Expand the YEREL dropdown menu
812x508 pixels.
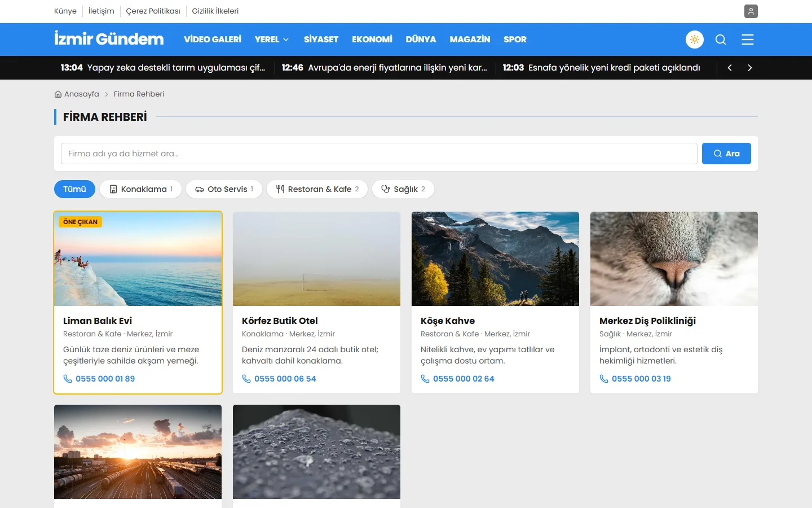(272, 40)
